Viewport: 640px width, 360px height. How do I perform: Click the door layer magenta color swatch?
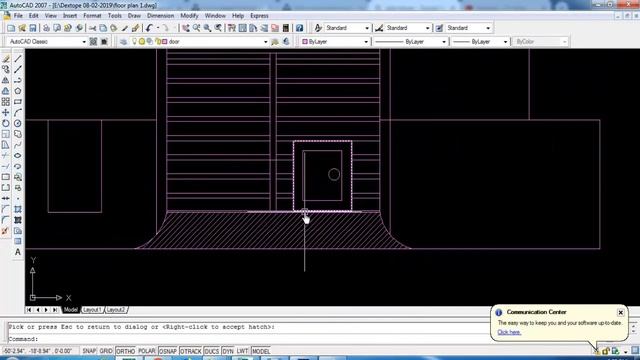tap(165, 42)
